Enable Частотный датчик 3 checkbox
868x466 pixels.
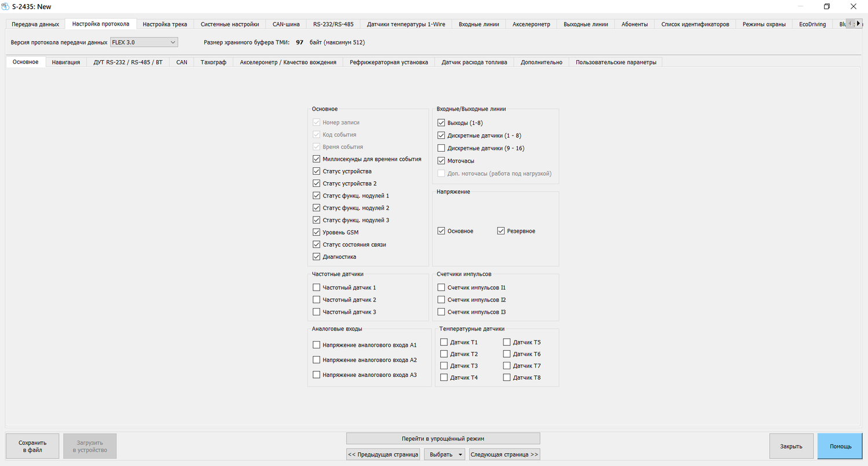click(x=316, y=312)
